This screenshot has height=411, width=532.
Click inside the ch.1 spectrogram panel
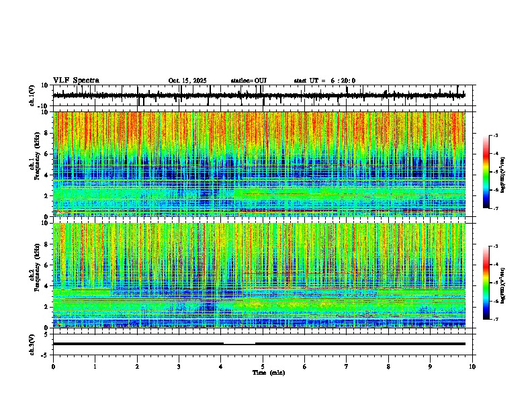[x=259, y=164]
